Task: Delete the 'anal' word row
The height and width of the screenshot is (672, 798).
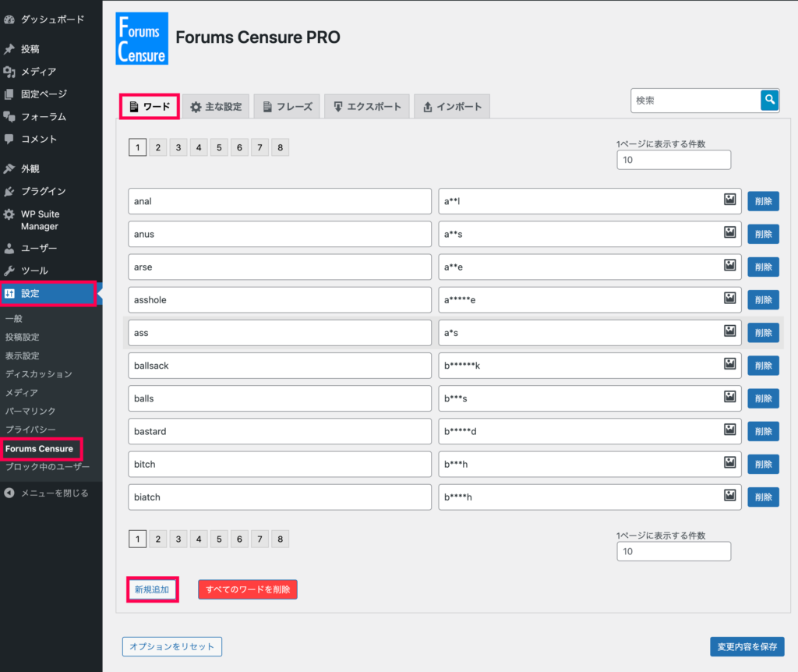Action: [x=764, y=201]
